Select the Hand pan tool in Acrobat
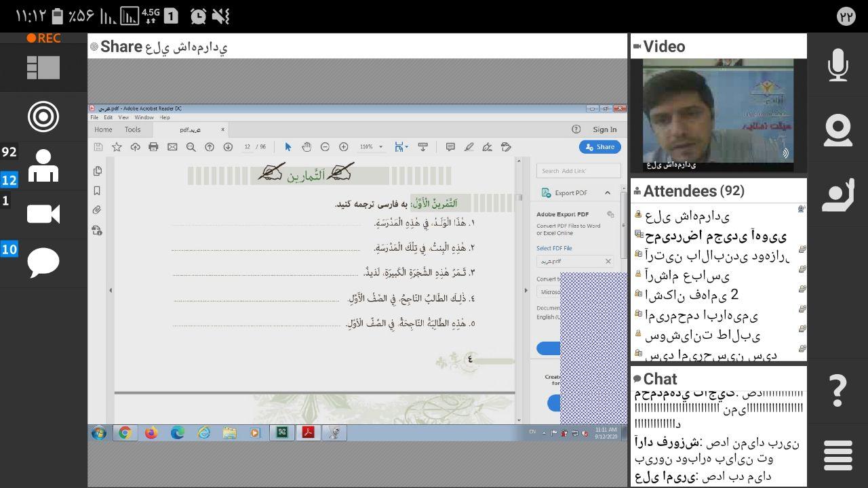The image size is (868, 488). (307, 147)
